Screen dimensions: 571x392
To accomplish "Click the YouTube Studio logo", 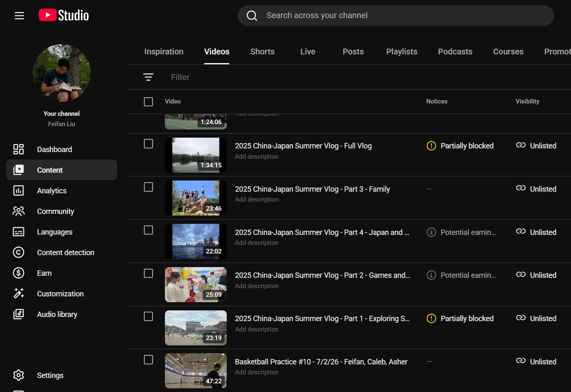I will pyautogui.click(x=64, y=15).
